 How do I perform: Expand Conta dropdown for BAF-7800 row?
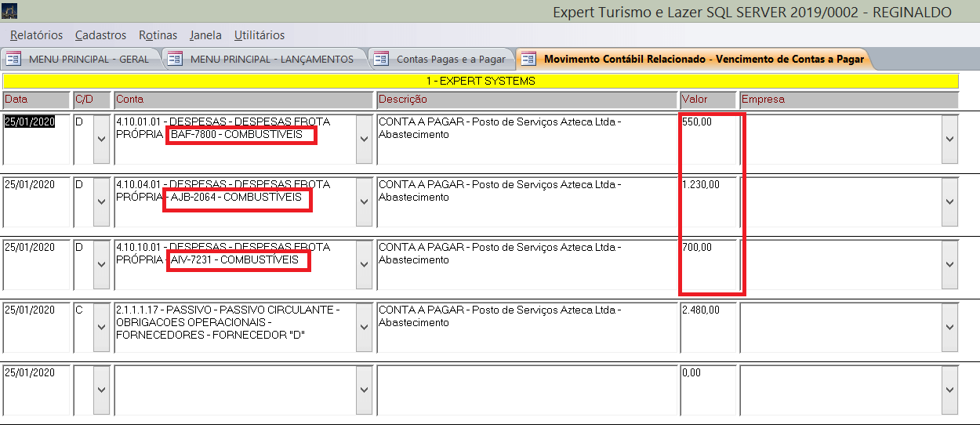pos(364,139)
